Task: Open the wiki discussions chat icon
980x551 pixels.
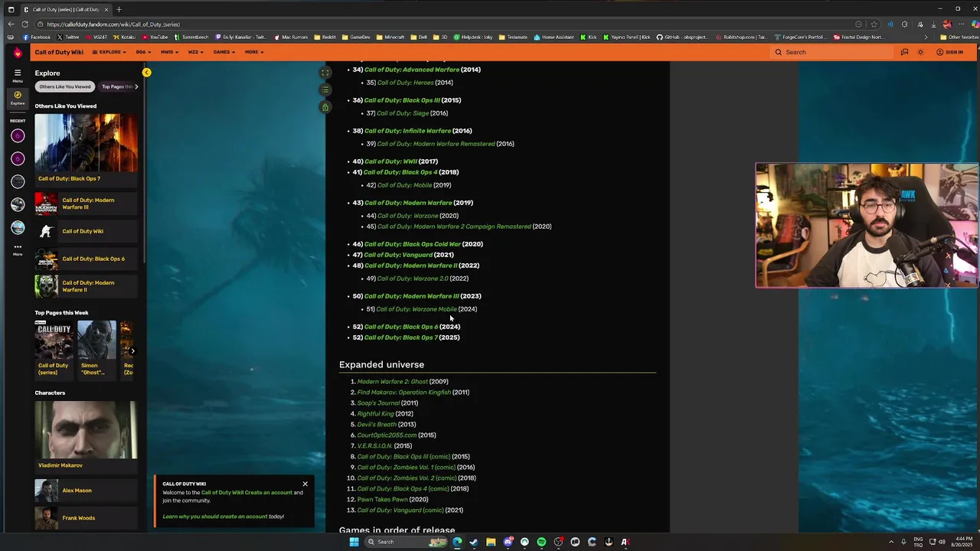Action: coord(904,52)
